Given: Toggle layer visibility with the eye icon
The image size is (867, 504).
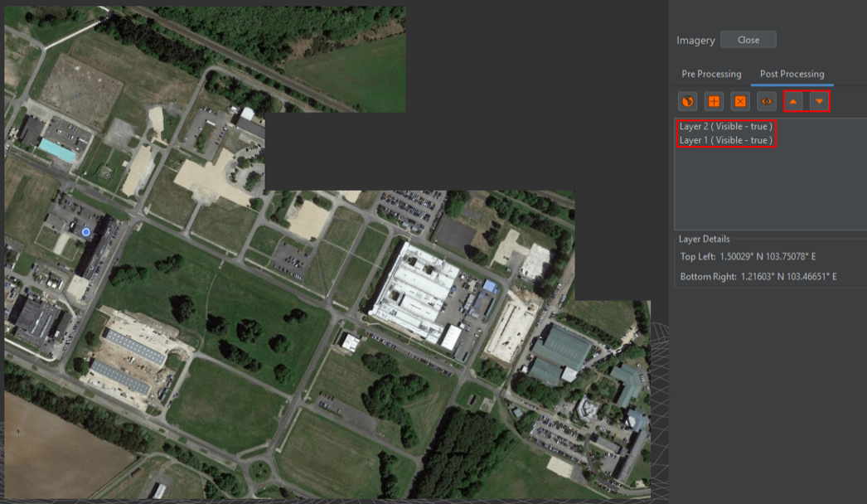Looking at the screenshot, I should click(x=767, y=101).
